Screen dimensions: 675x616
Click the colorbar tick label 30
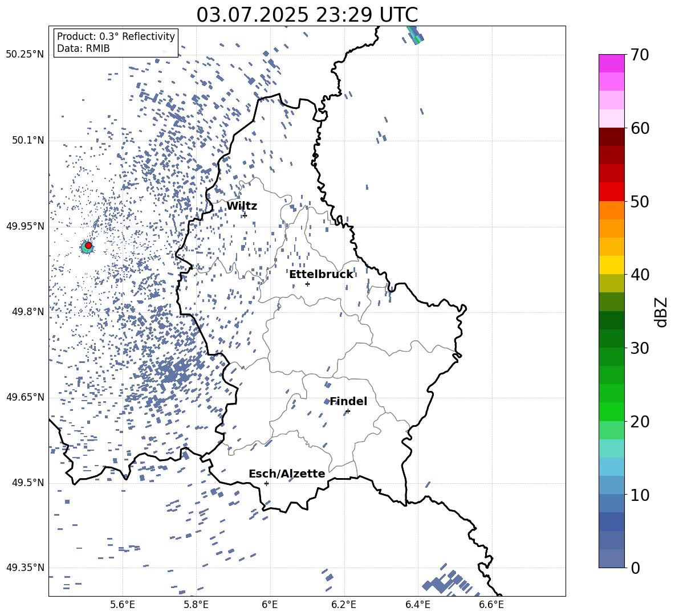pyautogui.click(x=640, y=348)
